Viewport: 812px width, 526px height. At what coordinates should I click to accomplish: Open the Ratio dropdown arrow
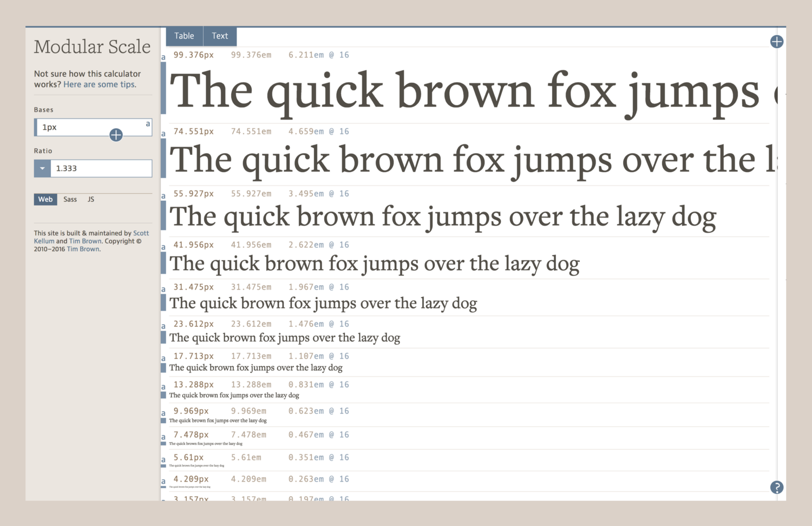(42, 168)
